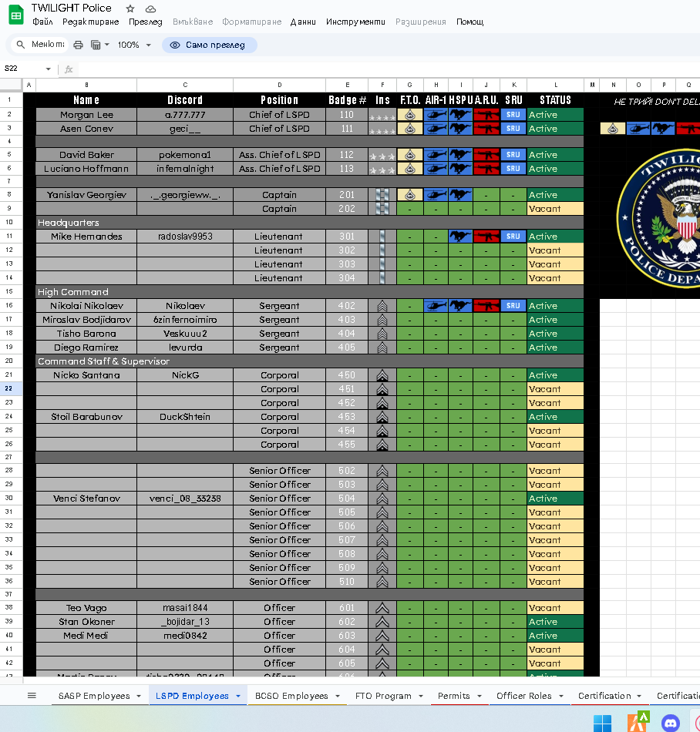Open LSPD Employees tab dropdown arrow
This screenshot has width=700, height=732.
238,696
